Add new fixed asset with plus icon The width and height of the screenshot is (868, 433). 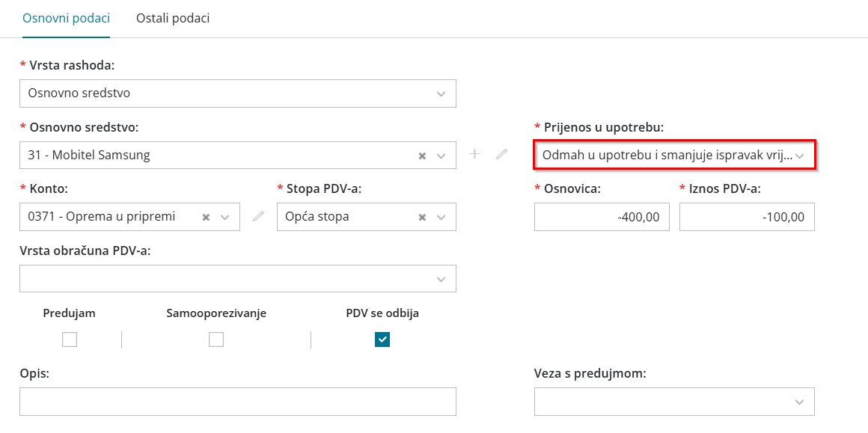474,154
